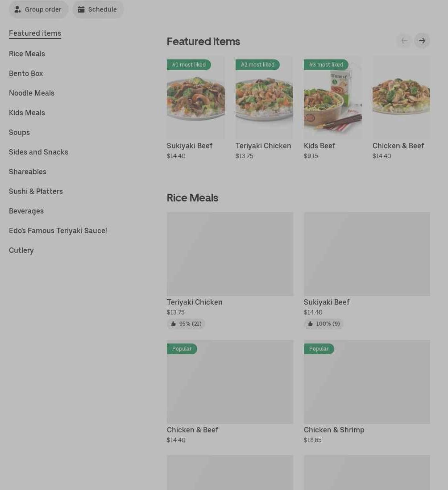Open the Schedule button

pyautogui.click(x=98, y=9)
